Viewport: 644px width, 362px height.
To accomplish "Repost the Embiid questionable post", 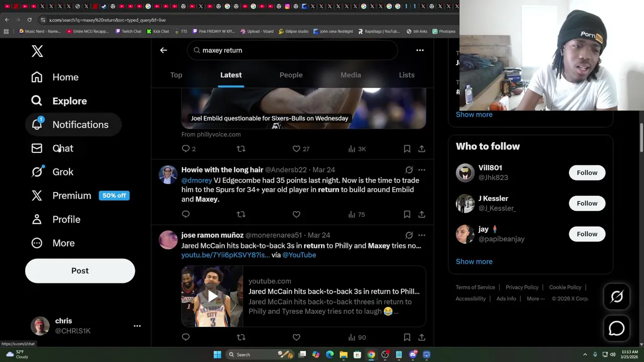I will pyautogui.click(x=241, y=149).
